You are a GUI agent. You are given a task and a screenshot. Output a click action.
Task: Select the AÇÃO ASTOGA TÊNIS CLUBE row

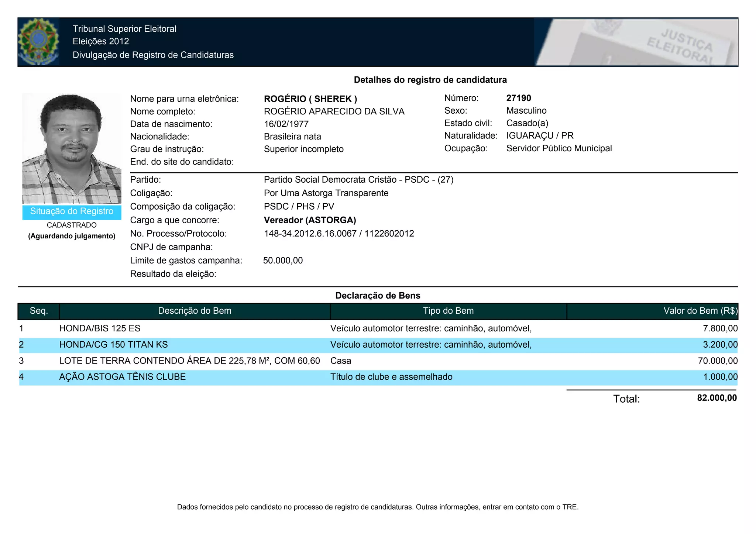[x=122, y=377]
